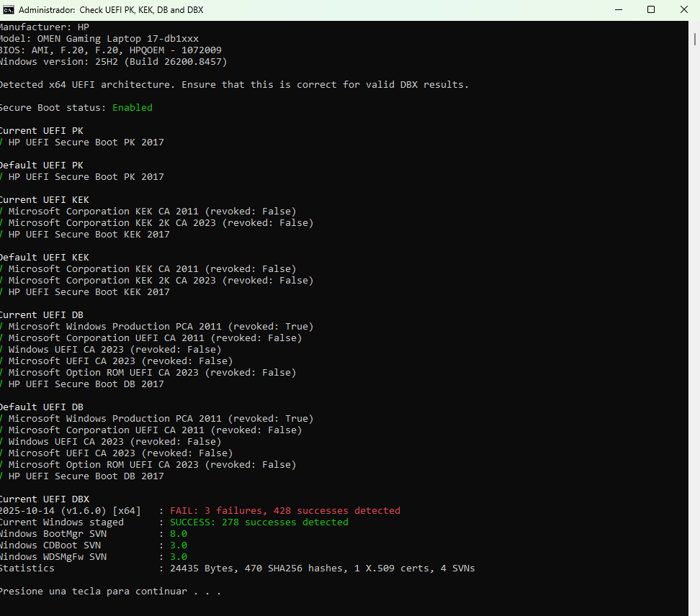Screen dimensions: 700x616
Task: Click the BIOS 'AMI, F.20' information line
Action: tap(111, 50)
